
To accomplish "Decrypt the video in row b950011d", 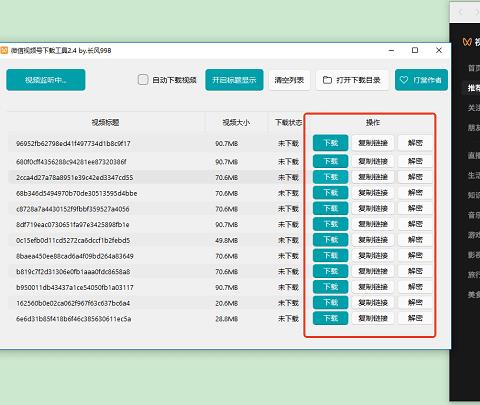I will [x=415, y=287].
